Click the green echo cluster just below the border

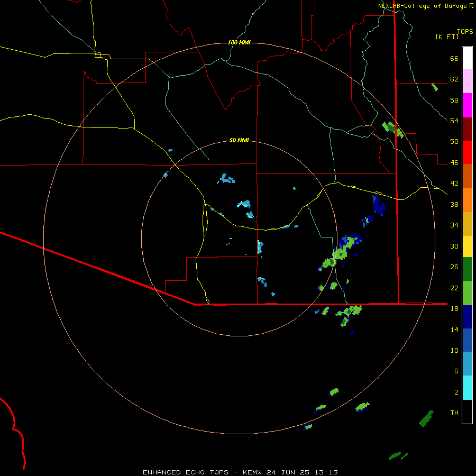coord(348,315)
